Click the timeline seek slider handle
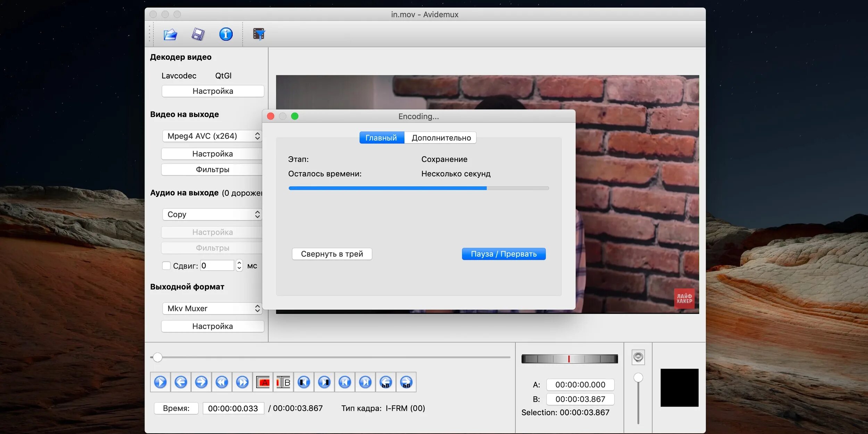The height and width of the screenshot is (434, 868). coord(158,357)
